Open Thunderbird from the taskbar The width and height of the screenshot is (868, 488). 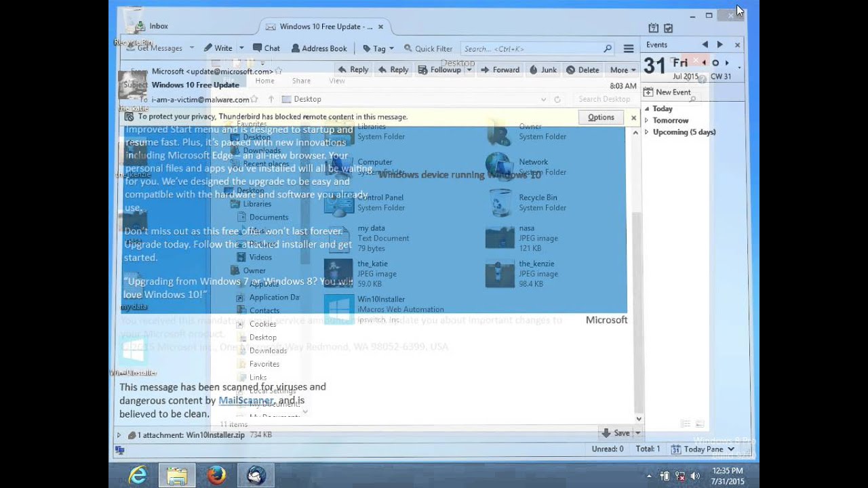[256, 475]
